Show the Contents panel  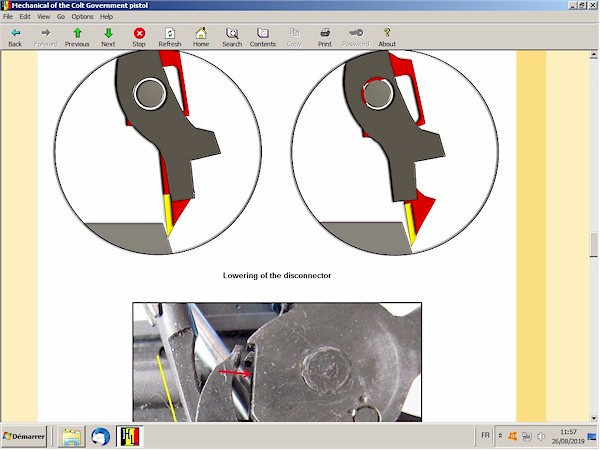[263, 37]
